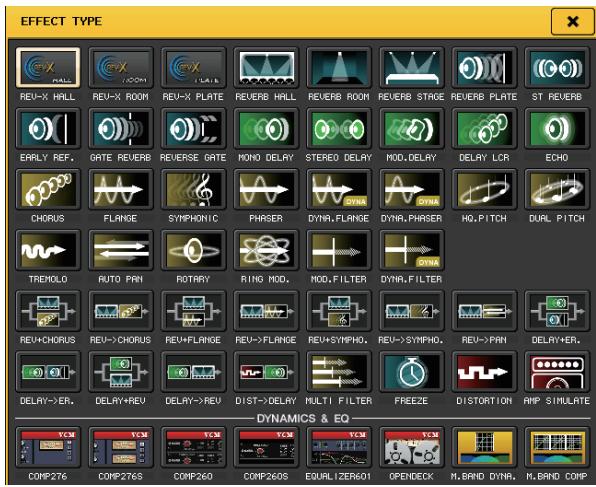The image size is (596, 487).
Task: Select the PHASER effect type
Action: [x=266, y=189]
